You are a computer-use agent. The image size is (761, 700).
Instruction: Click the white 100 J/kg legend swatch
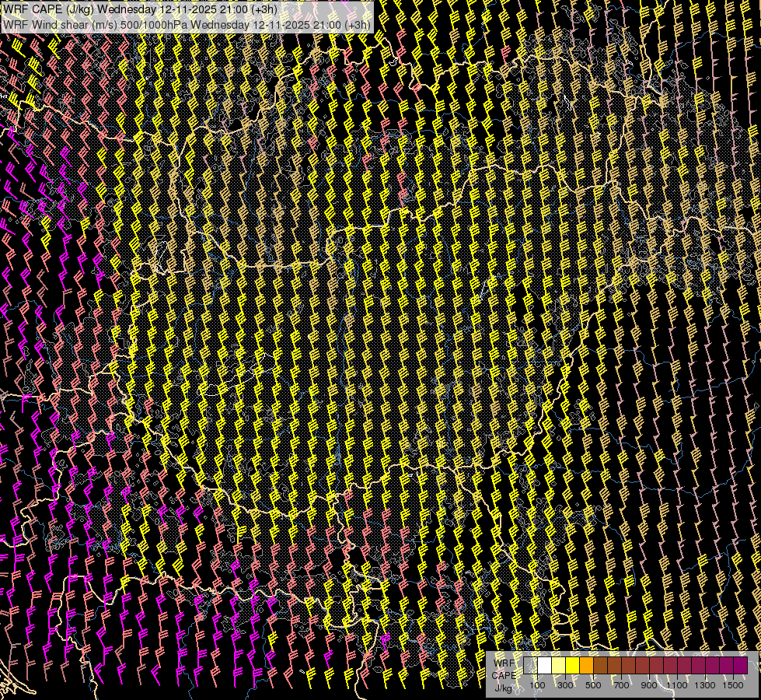[x=545, y=665]
